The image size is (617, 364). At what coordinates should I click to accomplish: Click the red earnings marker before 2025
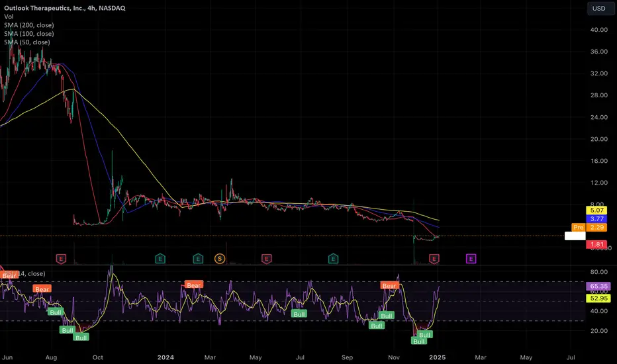click(x=434, y=259)
